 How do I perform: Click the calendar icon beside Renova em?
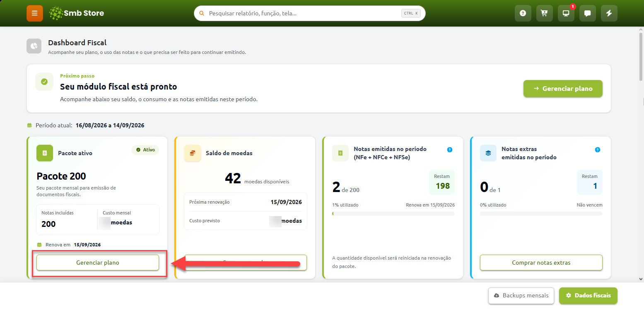coord(40,245)
